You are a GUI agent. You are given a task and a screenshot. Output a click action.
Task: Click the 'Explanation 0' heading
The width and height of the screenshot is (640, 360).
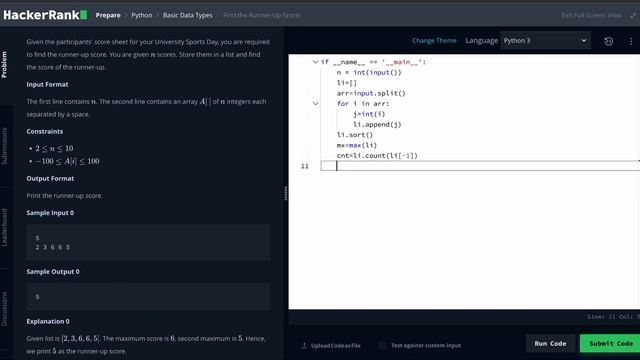(x=48, y=321)
